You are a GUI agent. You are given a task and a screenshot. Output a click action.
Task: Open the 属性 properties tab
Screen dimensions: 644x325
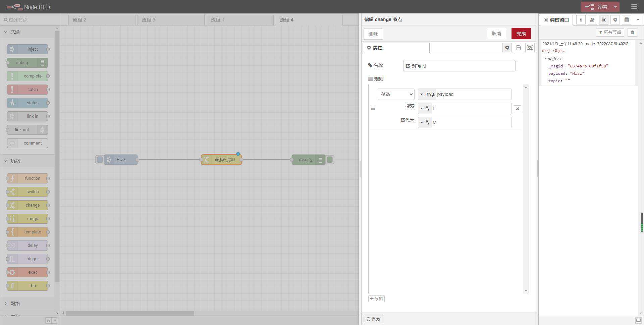tap(396, 48)
